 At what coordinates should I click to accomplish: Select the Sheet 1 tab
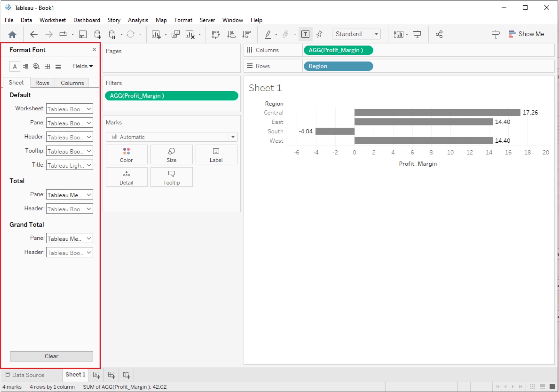pyautogui.click(x=75, y=375)
